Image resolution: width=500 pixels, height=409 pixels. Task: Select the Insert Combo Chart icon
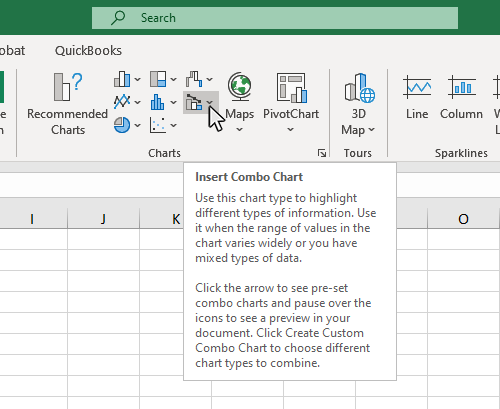point(194,102)
